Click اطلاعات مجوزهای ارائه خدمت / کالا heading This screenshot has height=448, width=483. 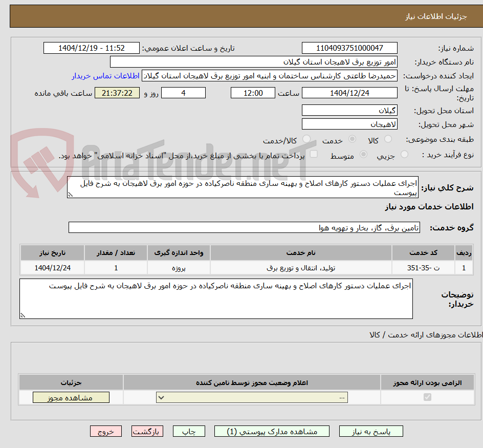[426, 335]
